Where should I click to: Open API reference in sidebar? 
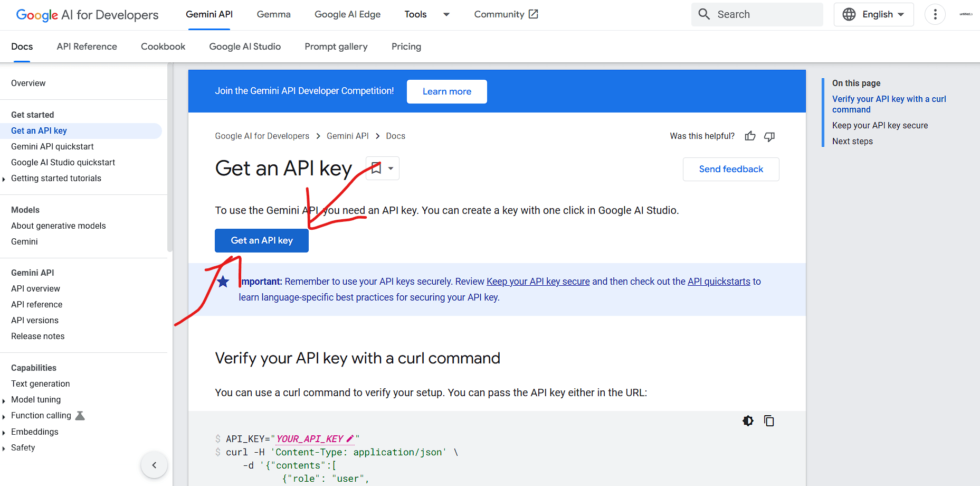tap(36, 304)
